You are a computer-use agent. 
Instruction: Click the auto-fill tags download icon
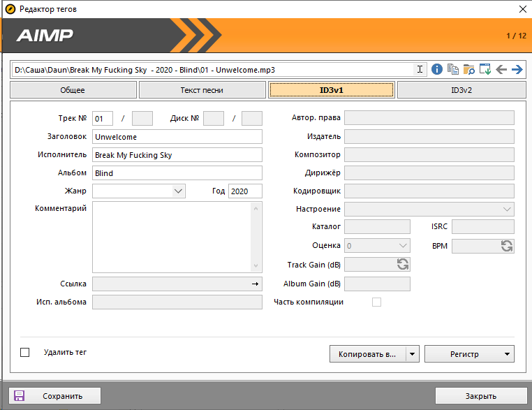[x=485, y=70]
